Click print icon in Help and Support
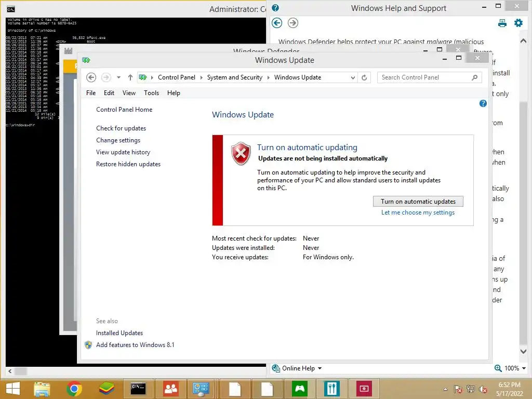 pos(502,23)
